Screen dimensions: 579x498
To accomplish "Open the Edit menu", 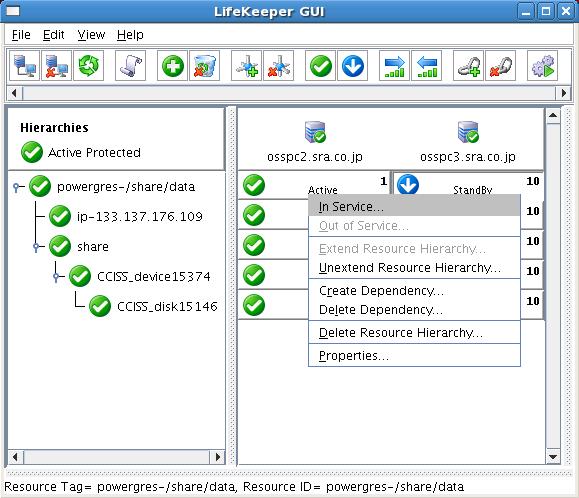I will click(54, 35).
